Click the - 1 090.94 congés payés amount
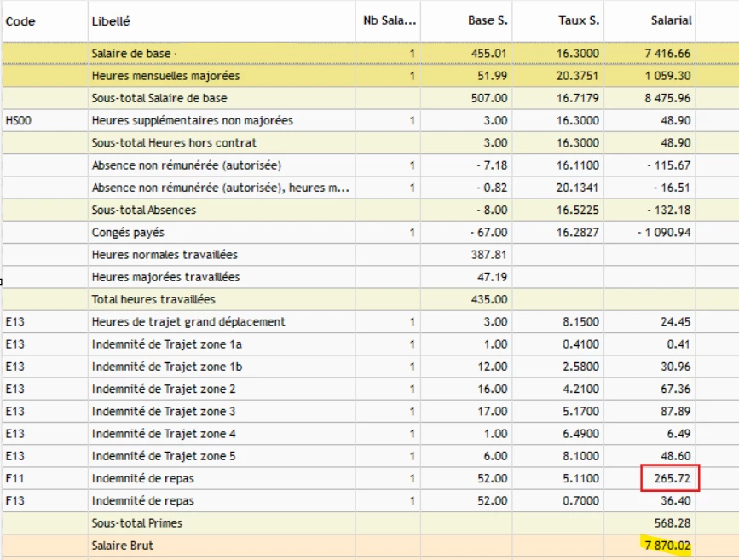739x560 pixels. pyautogui.click(x=664, y=233)
